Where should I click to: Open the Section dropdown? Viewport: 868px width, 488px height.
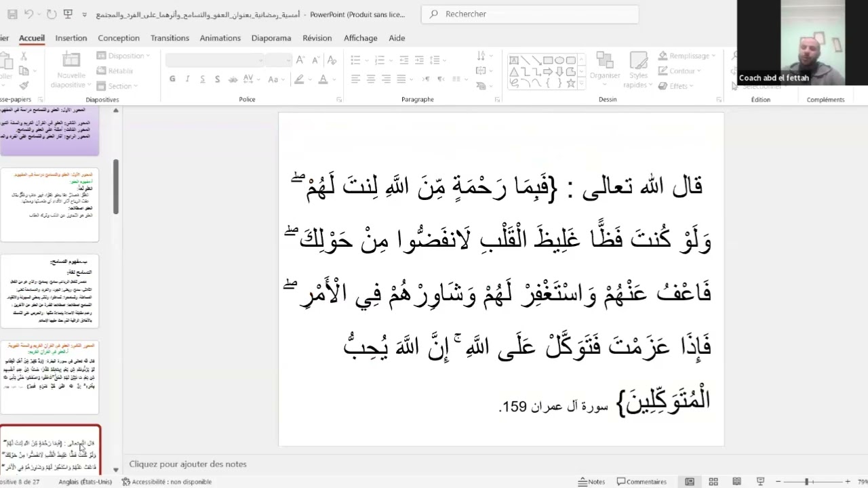[x=117, y=86]
